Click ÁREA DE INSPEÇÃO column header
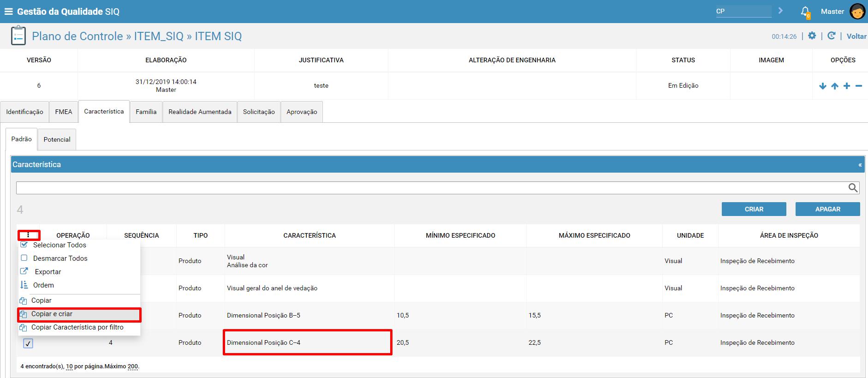868x378 pixels. (789, 235)
